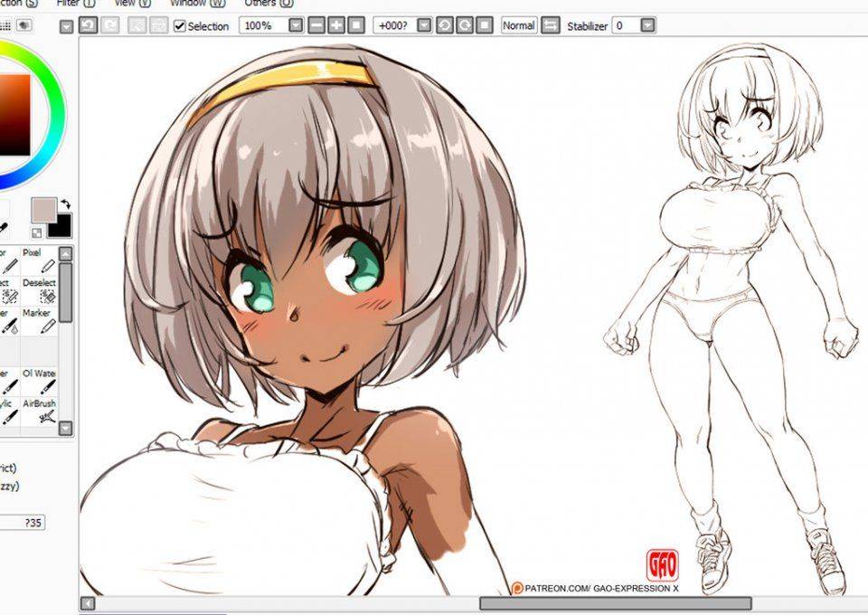868x615 pixels.
Task: Click the grayed-out Redo arrow button
Action: (x=110, y=25)
